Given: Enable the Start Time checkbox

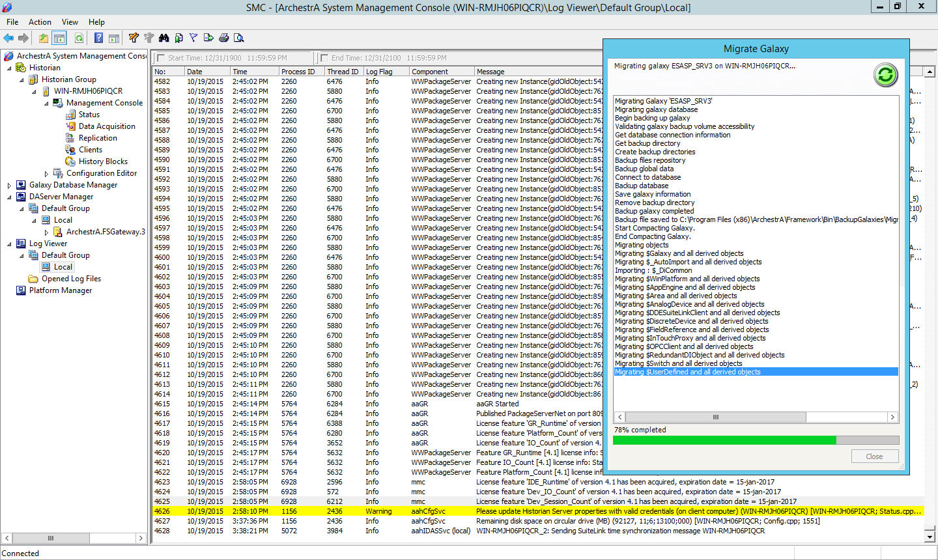Looking at the screenshot, I should pyautogui.click(x=162, y=58).
